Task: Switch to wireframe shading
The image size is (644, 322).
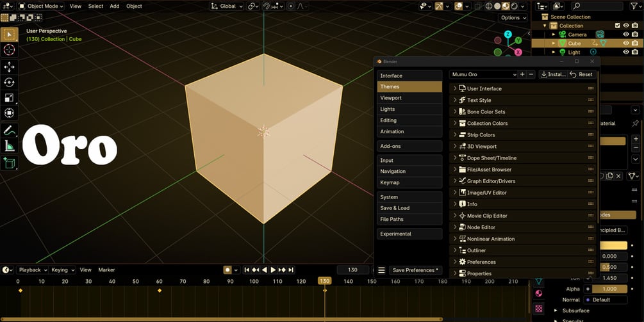Action: [x=489, y=6]
